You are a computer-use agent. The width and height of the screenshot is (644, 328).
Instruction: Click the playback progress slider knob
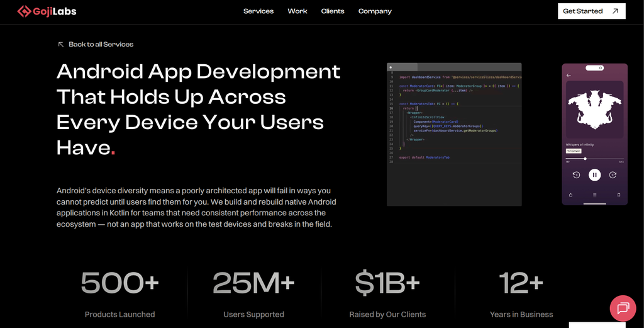click(x=586, y=159)
